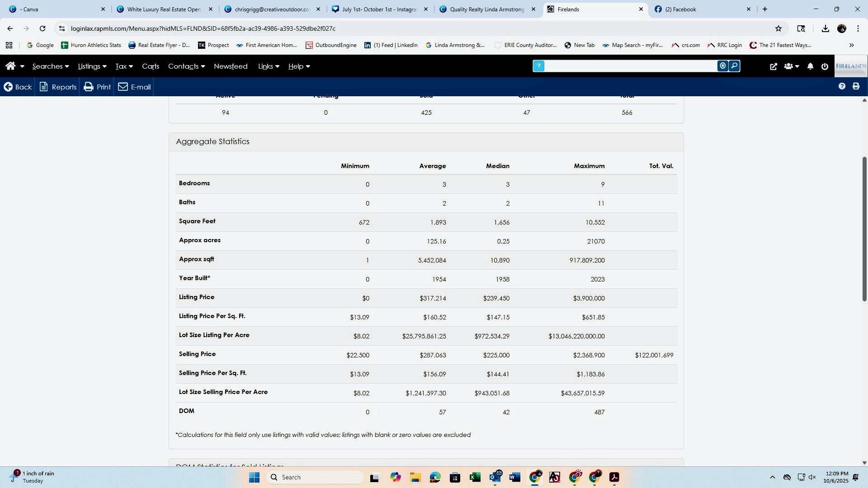Open the Newsfeed menu item
The image size is (868, 488).
[x=231, y=66]
